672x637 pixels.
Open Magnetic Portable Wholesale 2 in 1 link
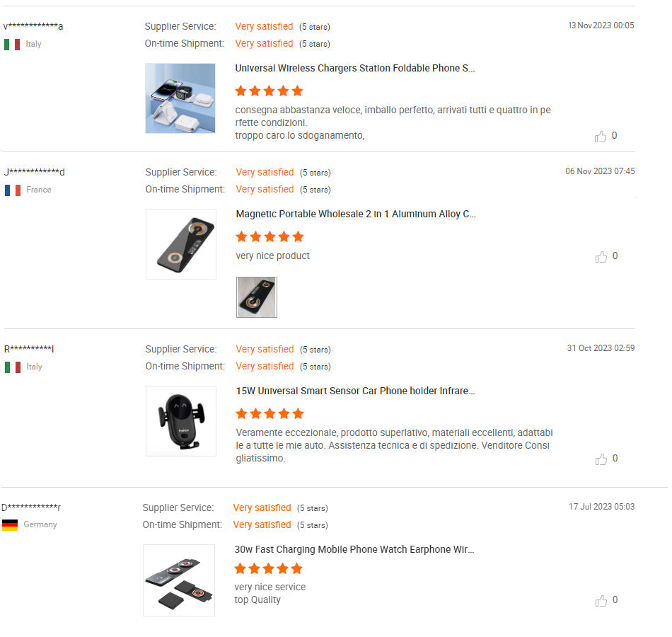coord(356,214)
